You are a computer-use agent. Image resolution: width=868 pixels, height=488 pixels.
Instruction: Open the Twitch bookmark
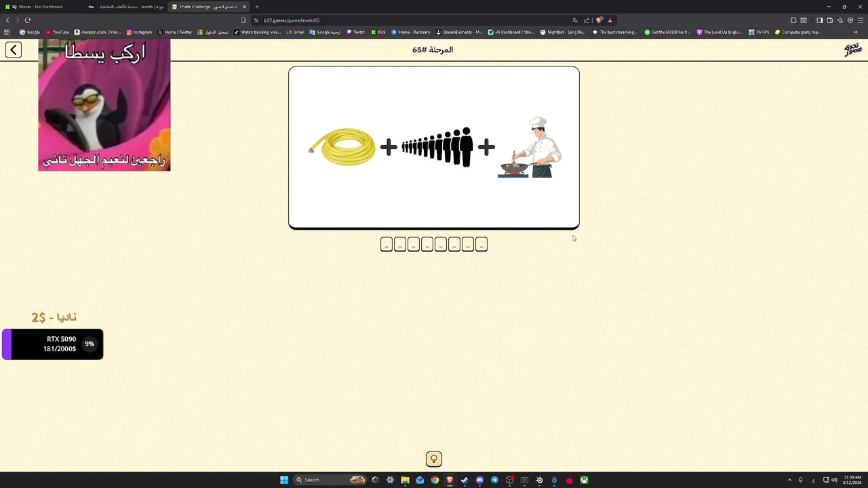[x=356, y=32]
